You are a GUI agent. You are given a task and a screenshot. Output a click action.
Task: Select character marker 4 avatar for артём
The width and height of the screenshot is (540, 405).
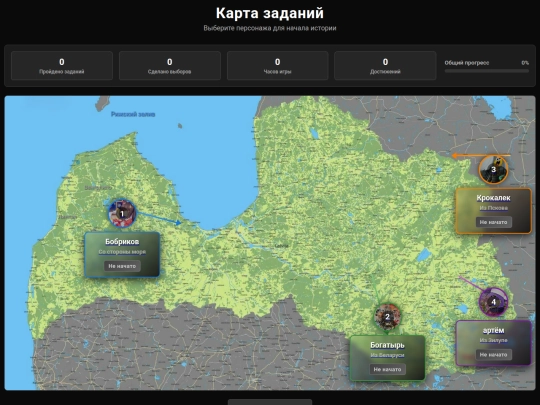point(493,302)
